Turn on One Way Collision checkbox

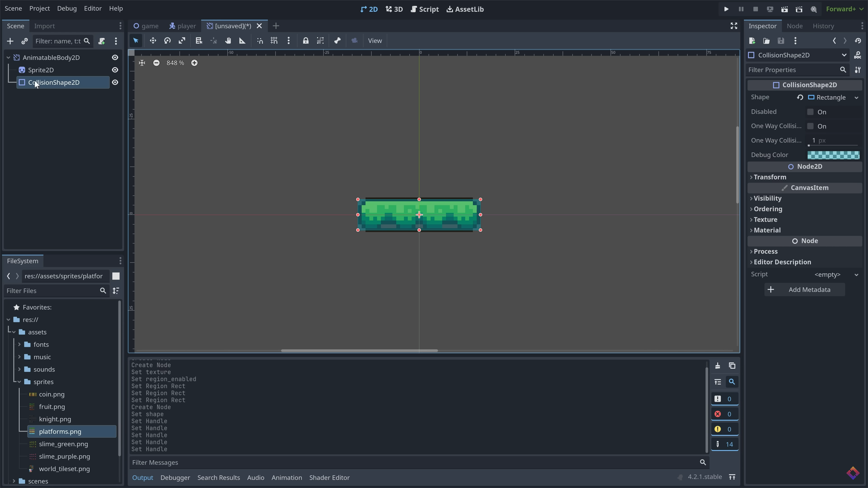pos(810,126)
